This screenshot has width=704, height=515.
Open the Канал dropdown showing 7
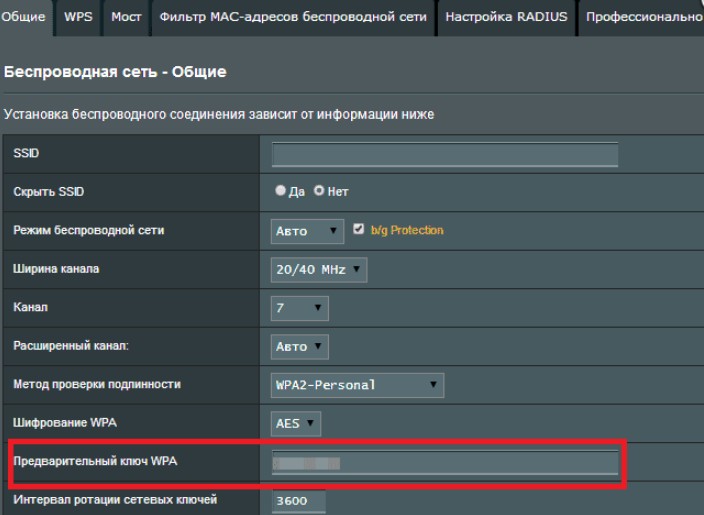299,308
